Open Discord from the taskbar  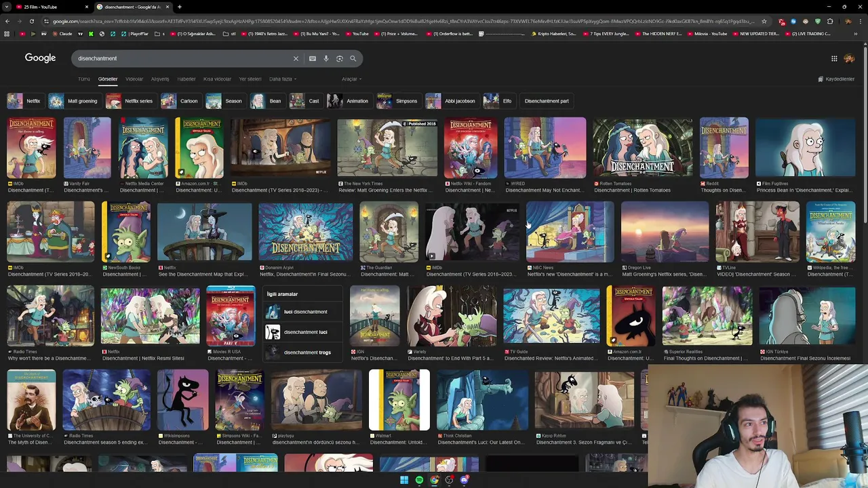point(464,480)
